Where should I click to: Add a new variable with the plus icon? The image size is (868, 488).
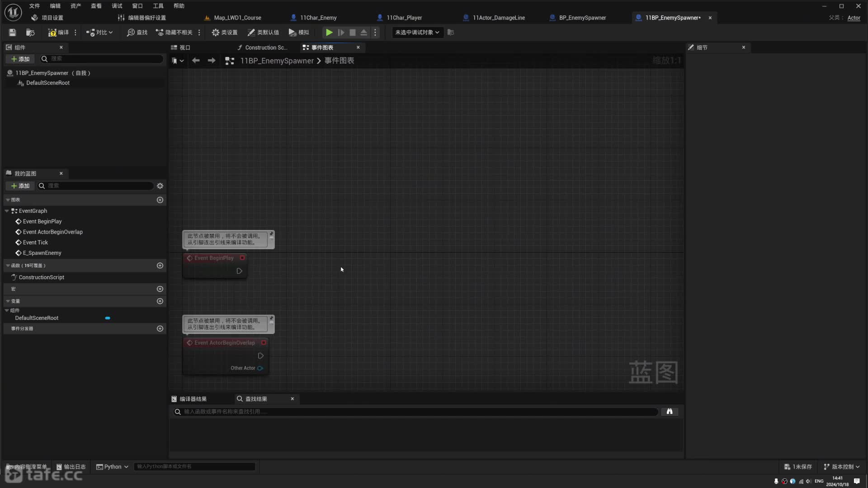(x=160, y=301)
